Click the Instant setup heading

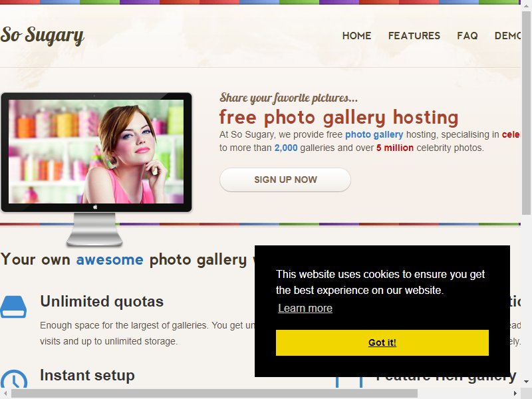pyautogui.click(x=87, y=375)
